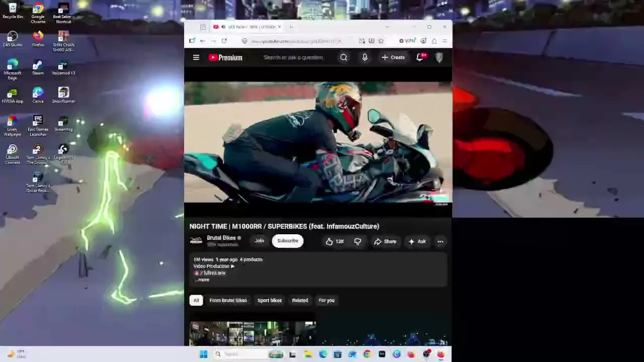Viewport: 644px width, 362px height.
Task: Open YouTube notifications bell
Action: (x=420, y=57)
